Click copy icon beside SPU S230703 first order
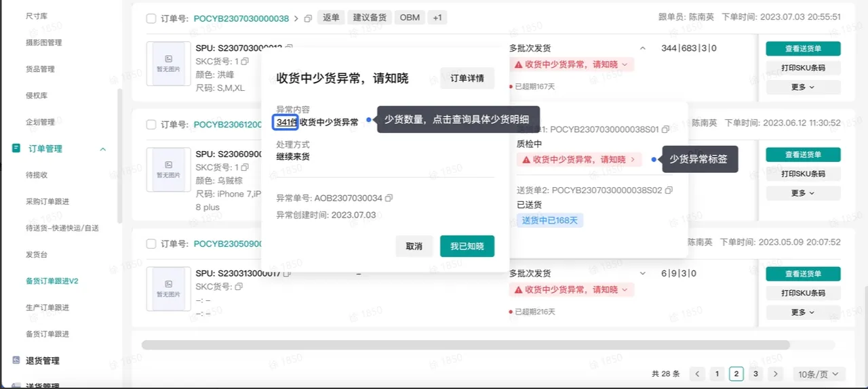 click(290, 48)
